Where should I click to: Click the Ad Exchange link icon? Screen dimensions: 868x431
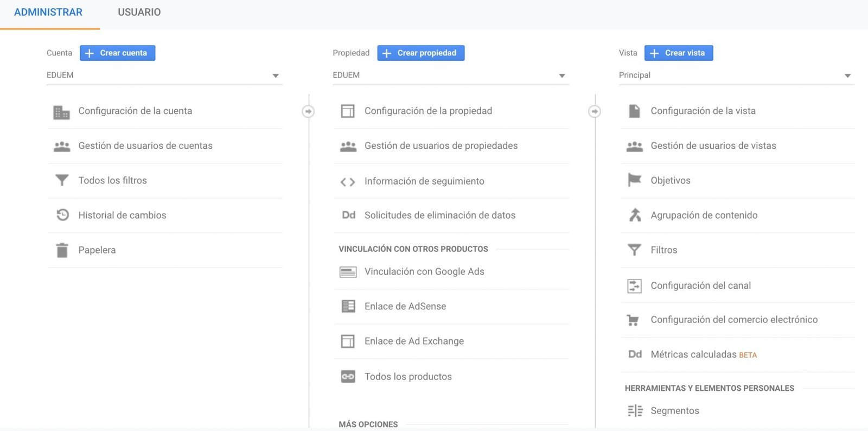pyautogui.click(x=348, y=341)
